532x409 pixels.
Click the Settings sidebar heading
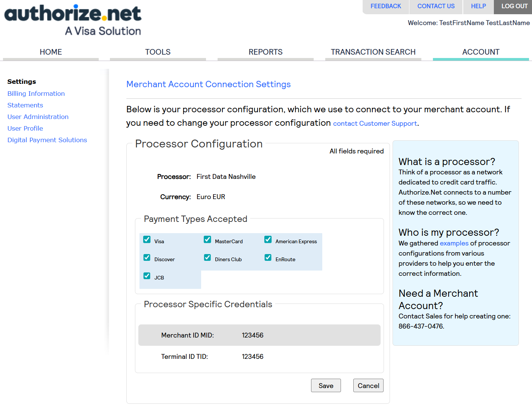coord(22,82)
